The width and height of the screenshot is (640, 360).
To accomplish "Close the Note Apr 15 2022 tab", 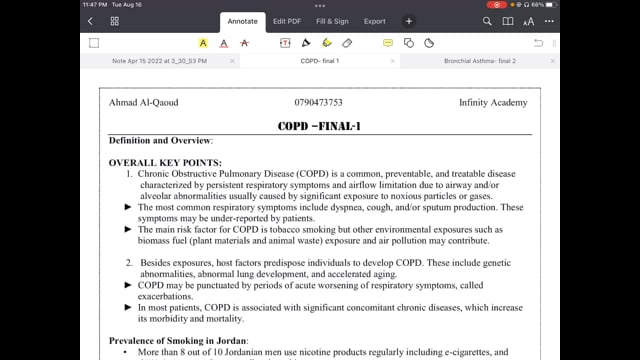I will point(232,61).
